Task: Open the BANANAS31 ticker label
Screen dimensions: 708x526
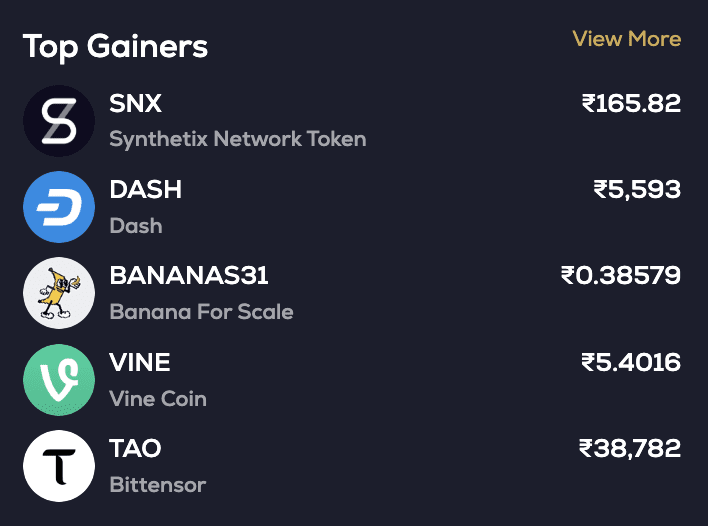Action: pyautogui.click(x=189, y=276)
